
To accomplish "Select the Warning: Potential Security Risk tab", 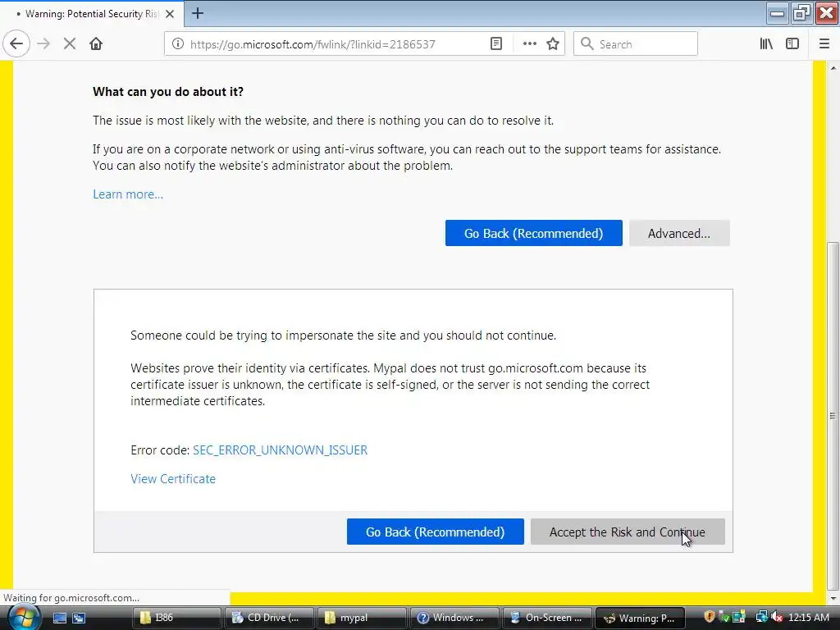I will click(x=92, y=14).
